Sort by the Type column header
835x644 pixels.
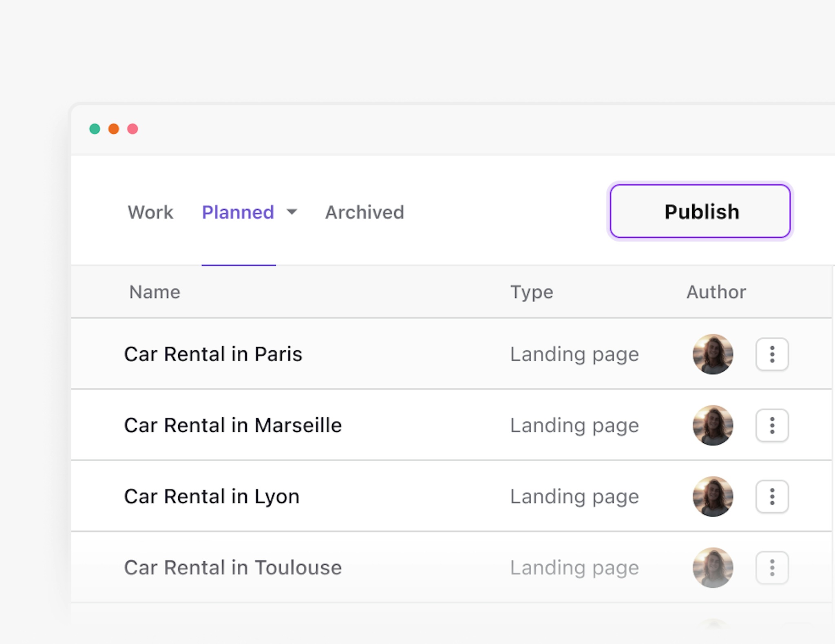tap(532, 292)
